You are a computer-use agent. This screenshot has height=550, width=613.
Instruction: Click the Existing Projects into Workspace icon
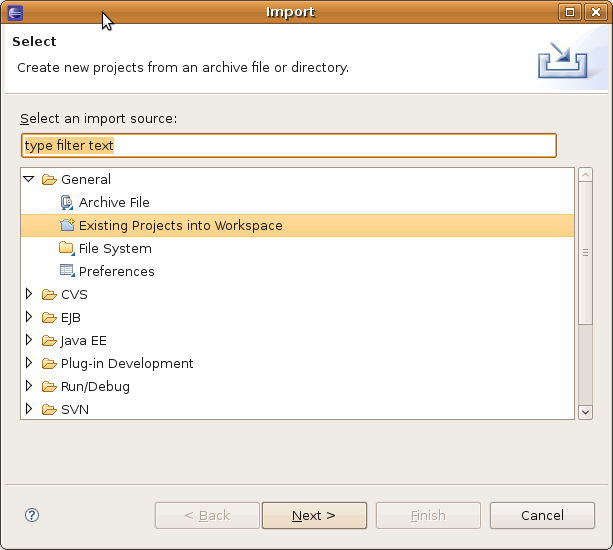[67, 225]
